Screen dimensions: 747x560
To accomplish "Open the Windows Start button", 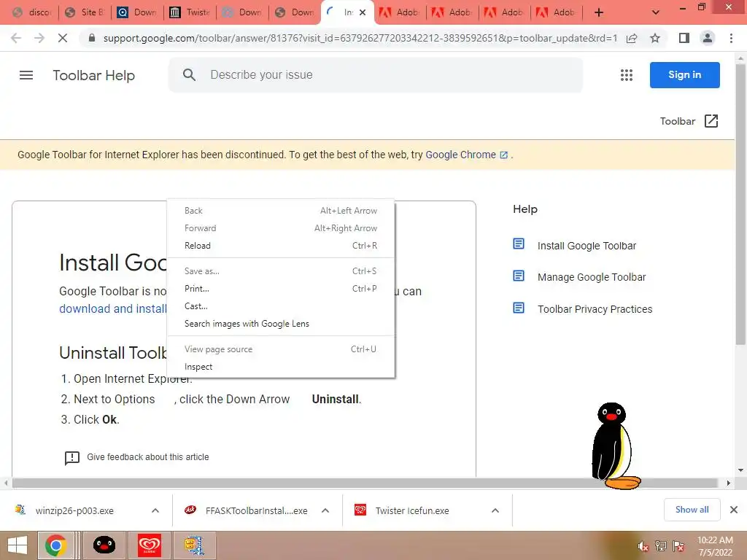I will [x=18, y=545].
